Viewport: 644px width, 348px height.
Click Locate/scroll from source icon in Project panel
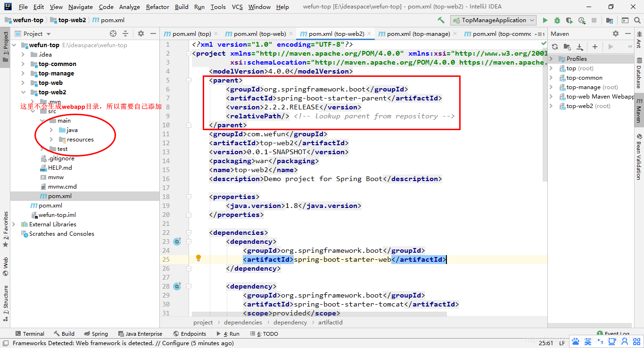pyautogui.click(x=113, y=33)
